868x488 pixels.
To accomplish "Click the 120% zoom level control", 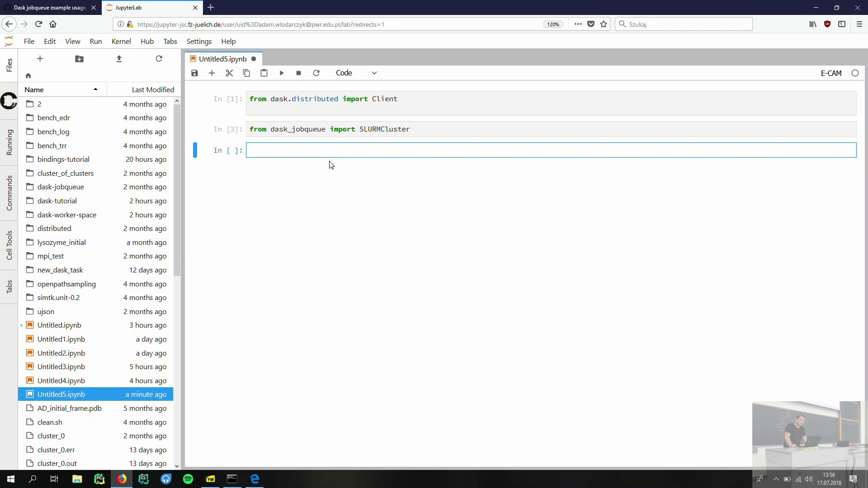I will (x=553, y=24).
